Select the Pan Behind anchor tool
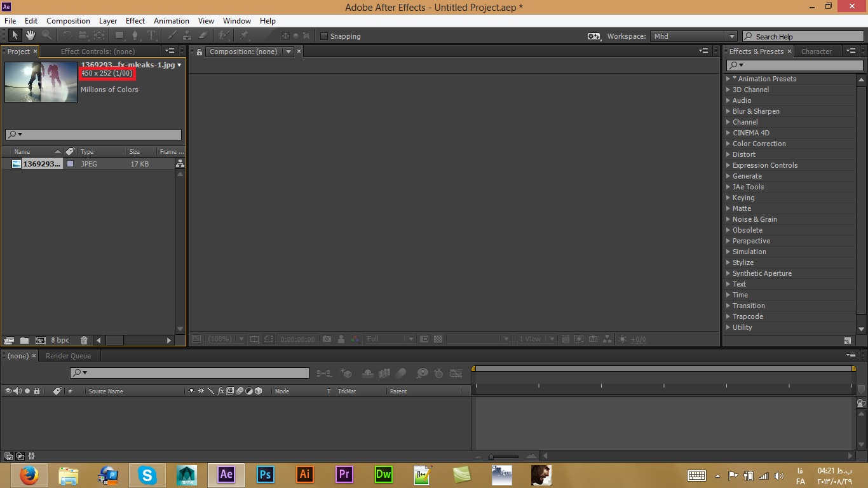Viewport: 868px width, 488px height. (x=99, y=36)
